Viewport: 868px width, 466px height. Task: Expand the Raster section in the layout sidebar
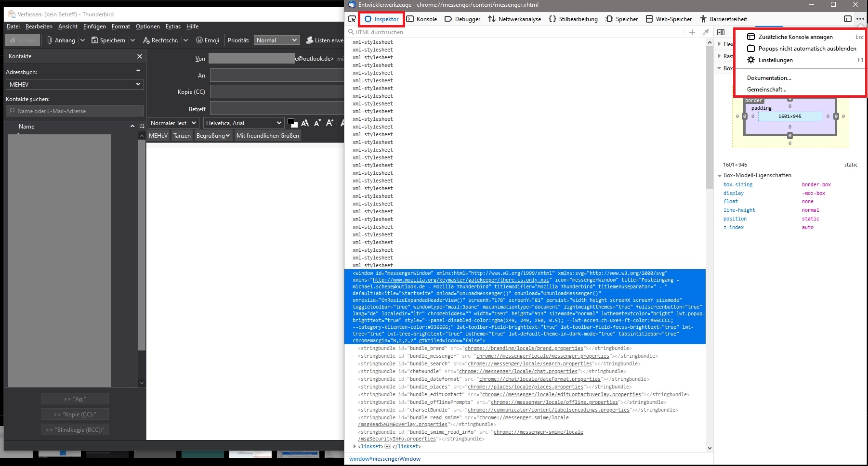tap(720, 56)
